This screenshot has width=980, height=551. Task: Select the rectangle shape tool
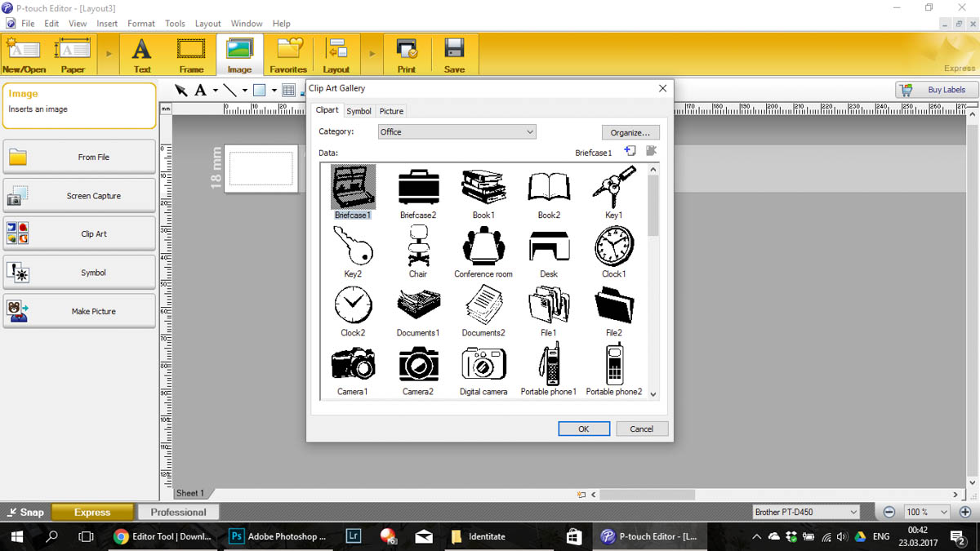260,90
